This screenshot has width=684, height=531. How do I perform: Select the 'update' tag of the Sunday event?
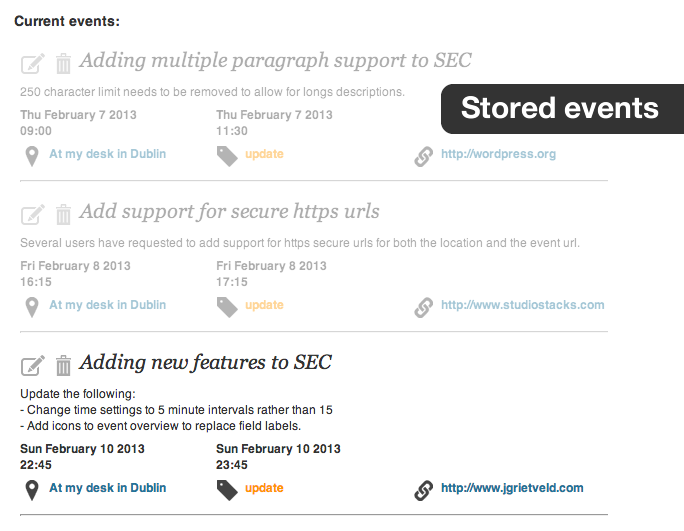[264, 488]
